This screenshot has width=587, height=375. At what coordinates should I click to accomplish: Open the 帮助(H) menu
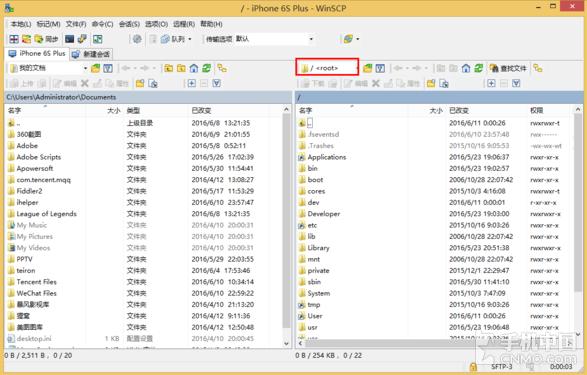(211, 24)
